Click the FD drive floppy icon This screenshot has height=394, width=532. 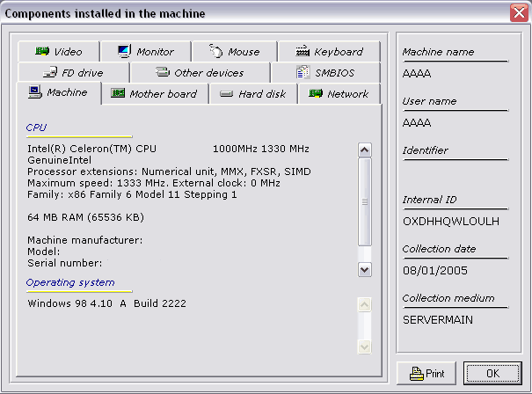coord(50,72)
